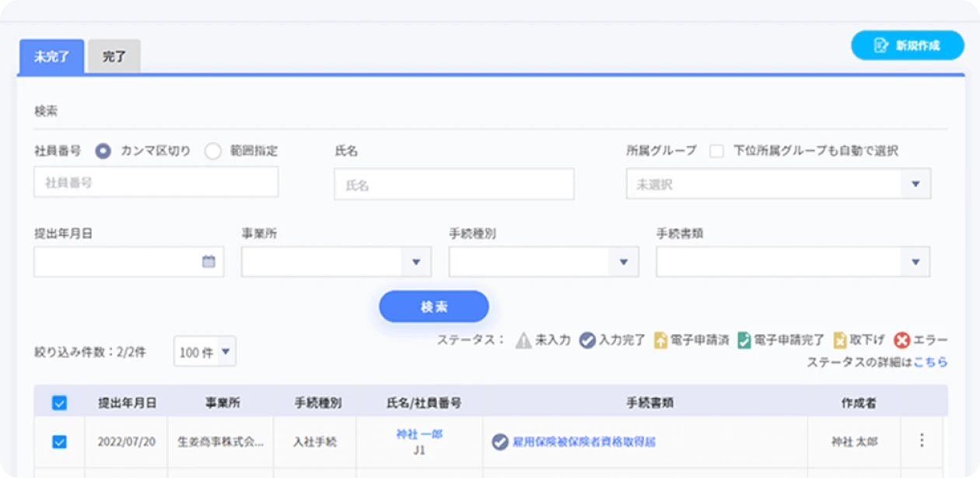The width and height of the screenshot is (980, 478).
Task: Open the three-dot row actions menu
Action: tap(922, 441)
